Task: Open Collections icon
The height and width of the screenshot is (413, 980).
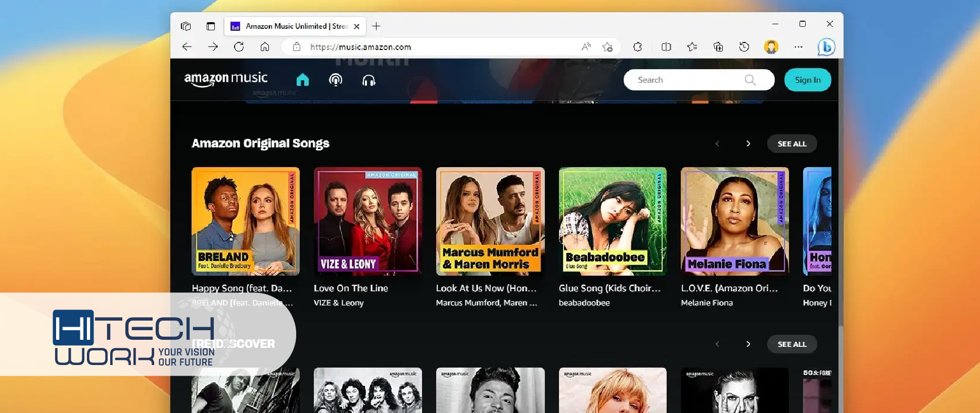Action: click(x=718, y=47)
